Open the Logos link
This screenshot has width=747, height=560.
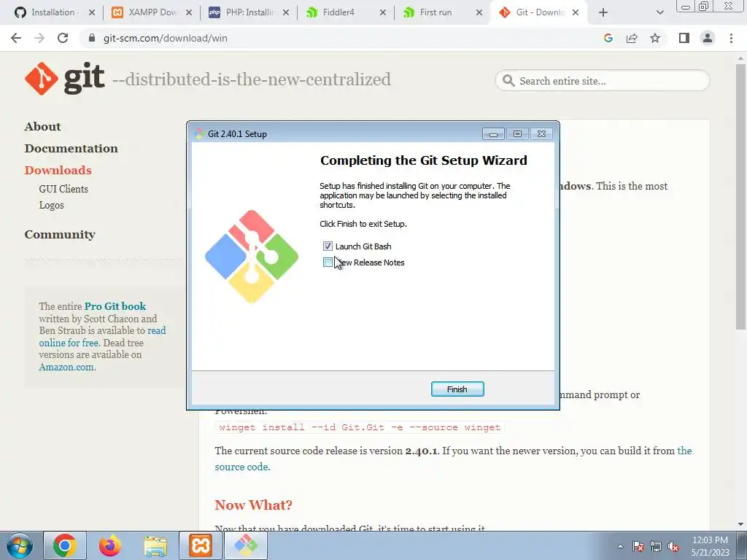tap(51, 205)
